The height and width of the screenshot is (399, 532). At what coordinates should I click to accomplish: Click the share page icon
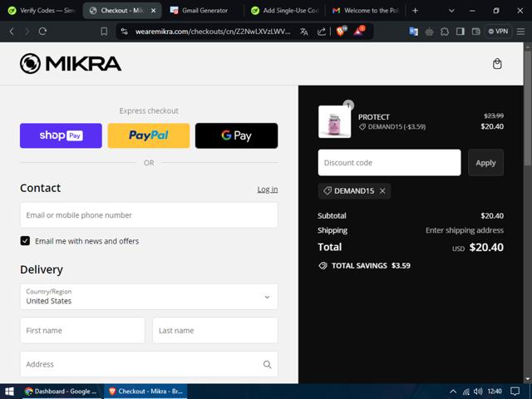321,32
